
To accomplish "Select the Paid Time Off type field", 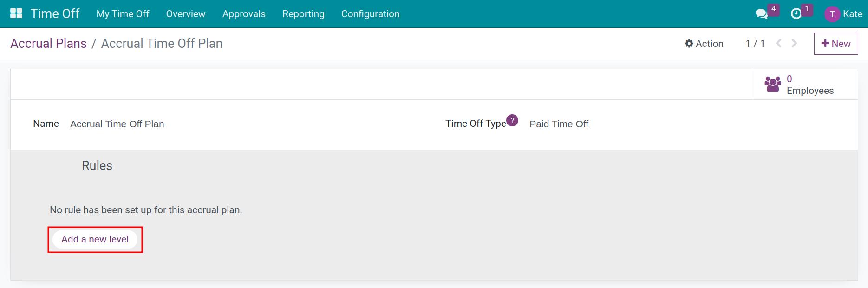I will [559, 124].
